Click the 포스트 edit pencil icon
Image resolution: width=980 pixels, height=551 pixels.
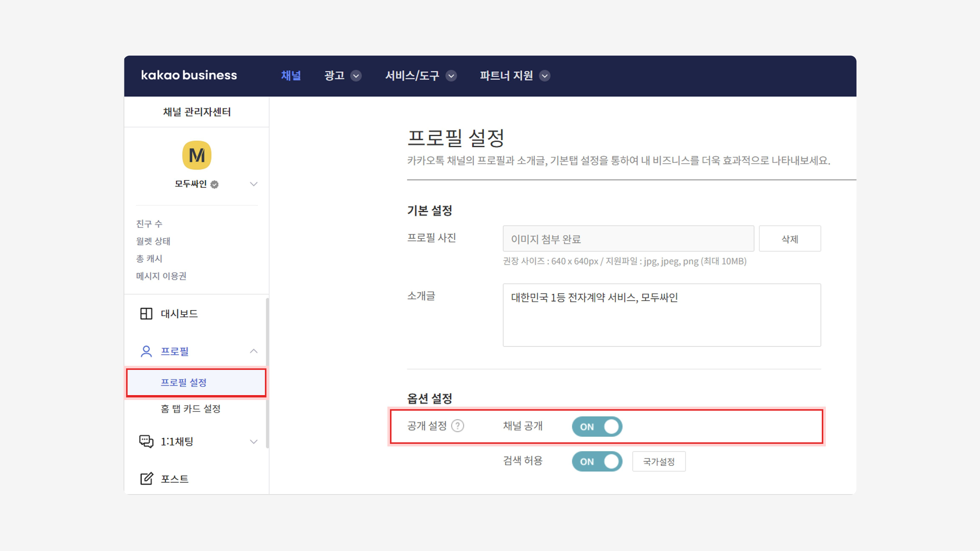pos(146,479)
